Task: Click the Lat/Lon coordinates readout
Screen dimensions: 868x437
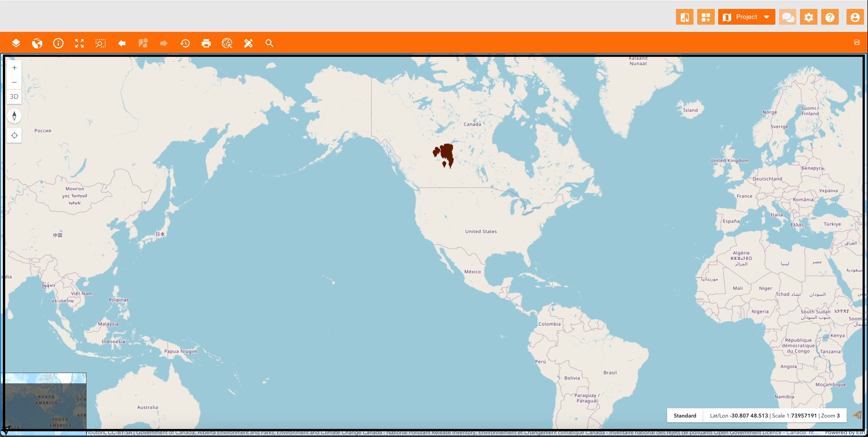Action: (739, 415)
